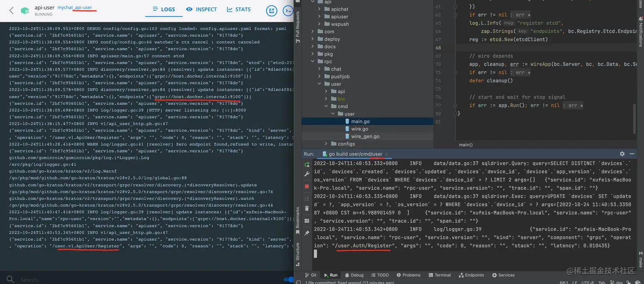
Task: Open container in browser icon in Docker
Action: coord(271,11)
